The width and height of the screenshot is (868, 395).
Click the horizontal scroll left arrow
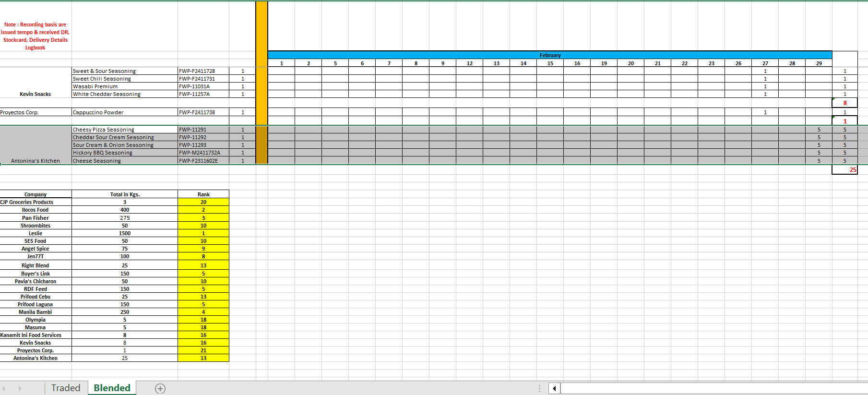pyautogui.click(x=554, y=388)
